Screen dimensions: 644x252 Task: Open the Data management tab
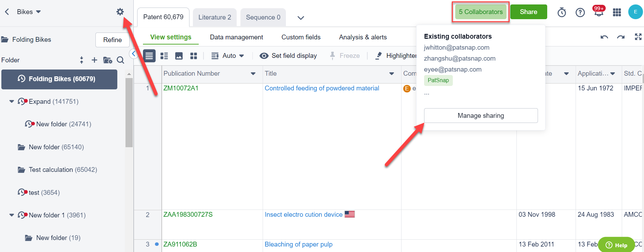[x=236, y=37]
